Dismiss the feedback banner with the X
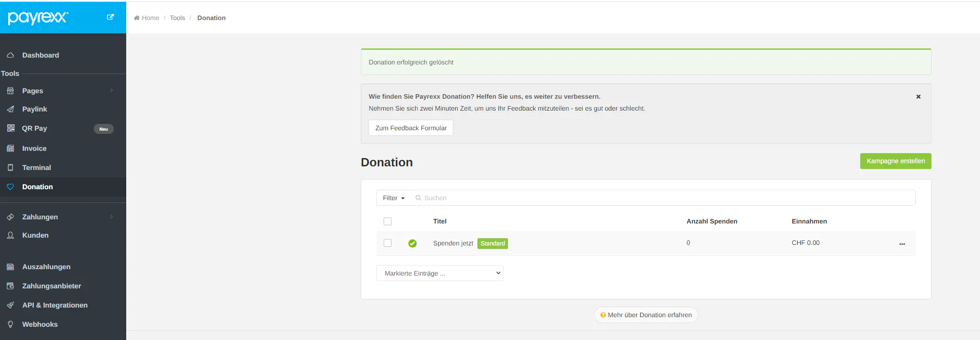The width and height of the screenshot is (980, 340). tap(918, 97)
